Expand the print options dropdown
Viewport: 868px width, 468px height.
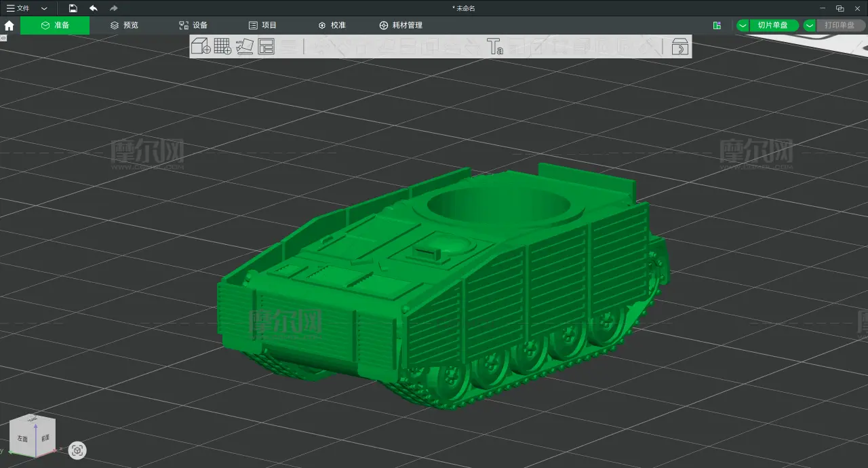coord(810,25)
